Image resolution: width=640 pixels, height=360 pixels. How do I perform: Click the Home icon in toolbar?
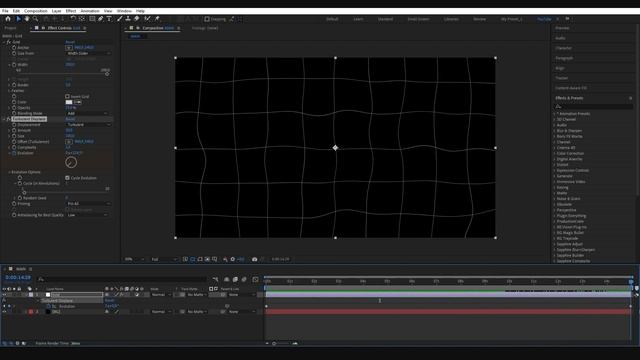8,19
